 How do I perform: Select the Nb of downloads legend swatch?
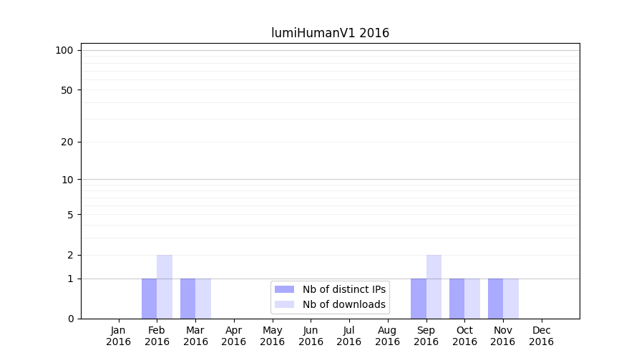point(284,304)
